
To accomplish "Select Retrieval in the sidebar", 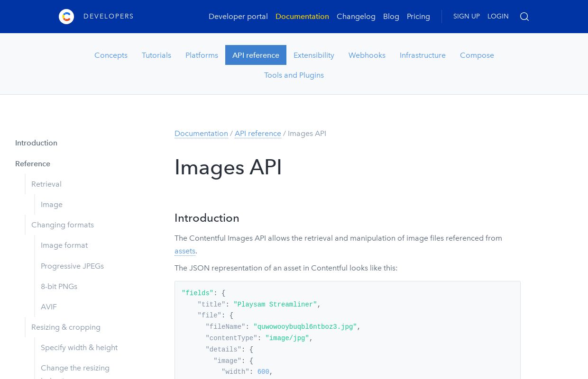I will tap(46, 184).
